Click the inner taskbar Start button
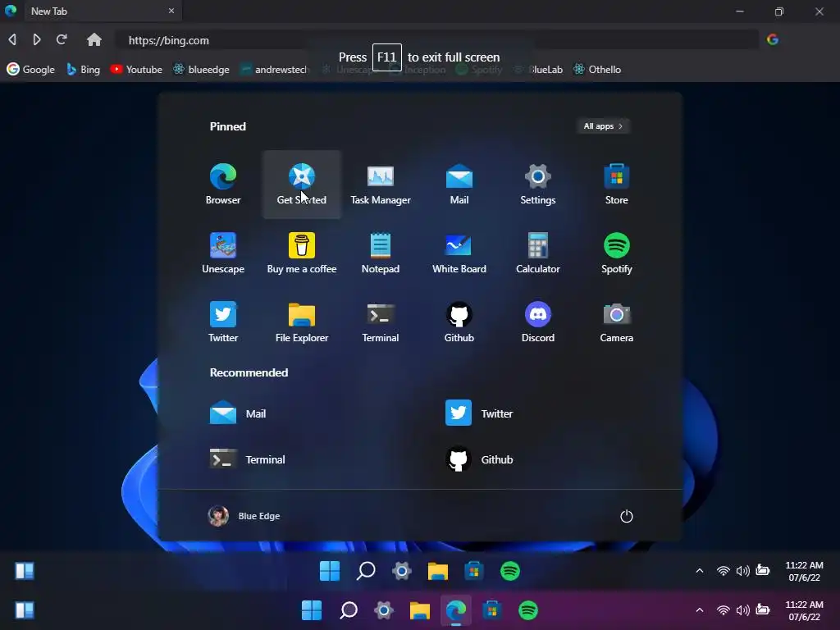The height and width of the screenshot is (630, 840). (330, 571)
